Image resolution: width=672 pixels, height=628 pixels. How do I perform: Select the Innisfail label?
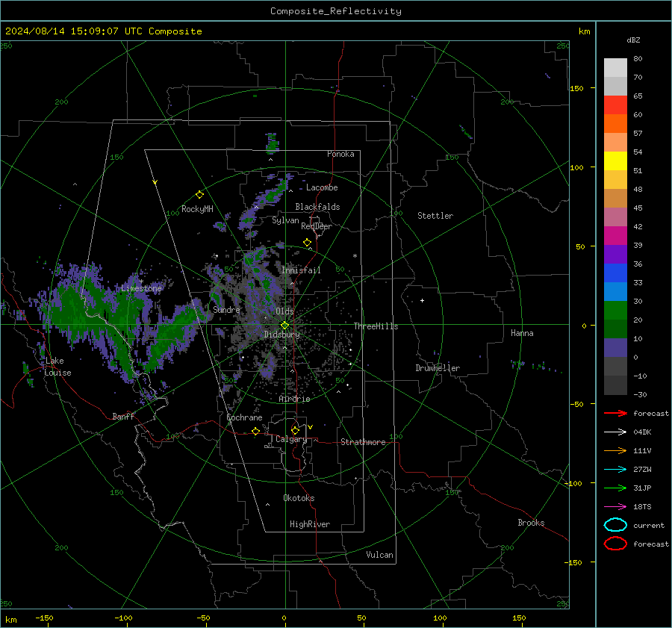tap(302, 270)
